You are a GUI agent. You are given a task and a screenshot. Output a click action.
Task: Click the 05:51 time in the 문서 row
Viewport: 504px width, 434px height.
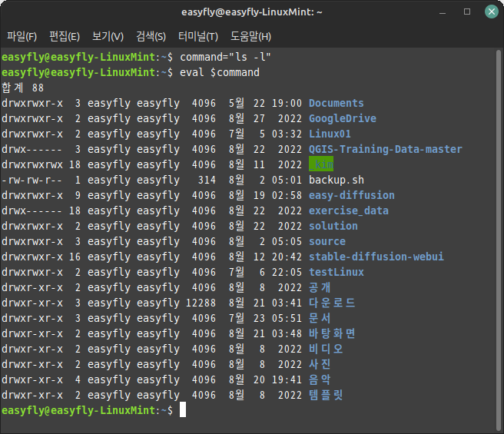(287, 318)
